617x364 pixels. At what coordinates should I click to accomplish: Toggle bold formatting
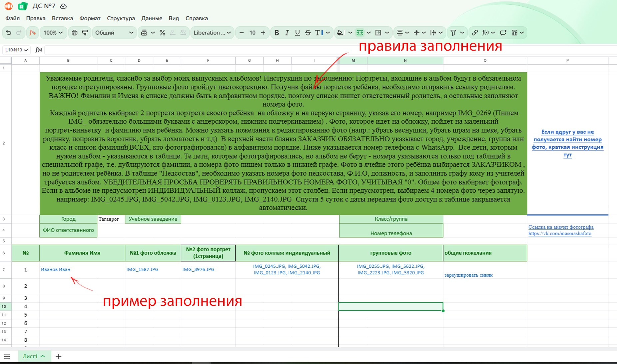click(x=277, y=33)
